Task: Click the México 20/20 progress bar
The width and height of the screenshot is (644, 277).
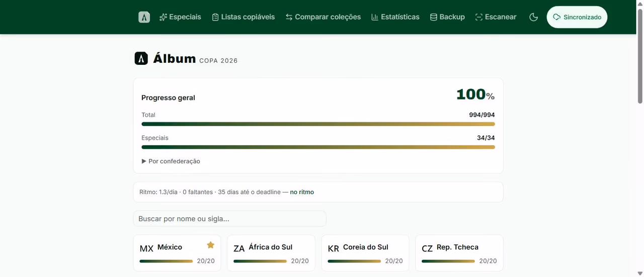Action: click(166, 261)
